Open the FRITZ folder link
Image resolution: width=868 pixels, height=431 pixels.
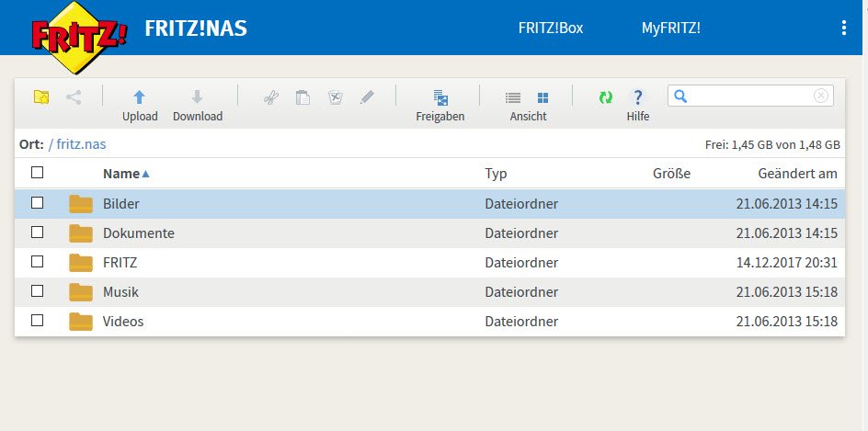click(x=120, y=262)
